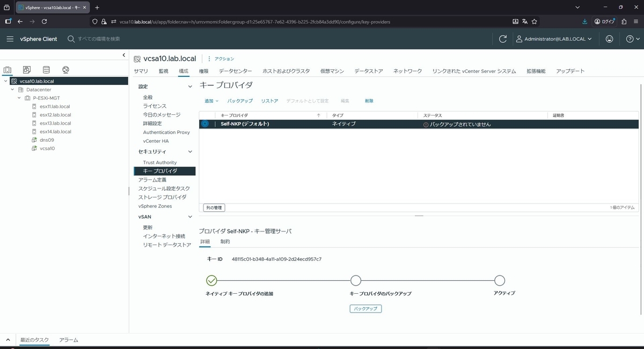
Task: Open the 仮想マシン tab
Action: [x=332, y=71]
